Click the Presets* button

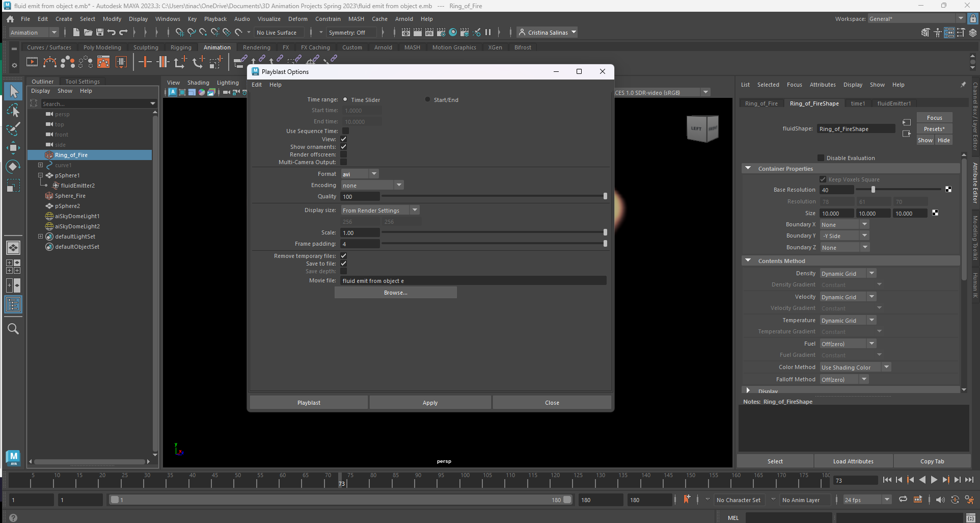[934, 129]
